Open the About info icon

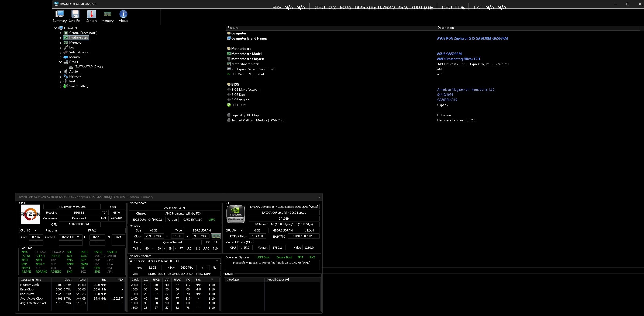[x=123, y=16]
